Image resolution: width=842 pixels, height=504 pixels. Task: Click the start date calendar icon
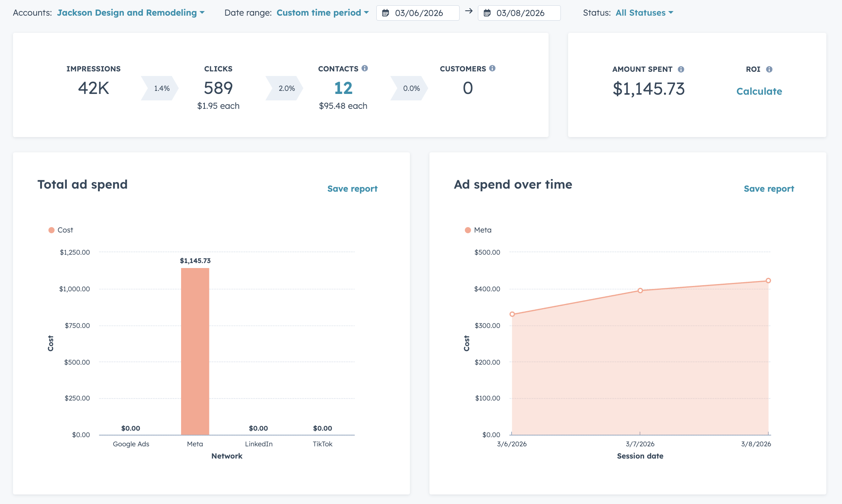[x=386, y=13]
